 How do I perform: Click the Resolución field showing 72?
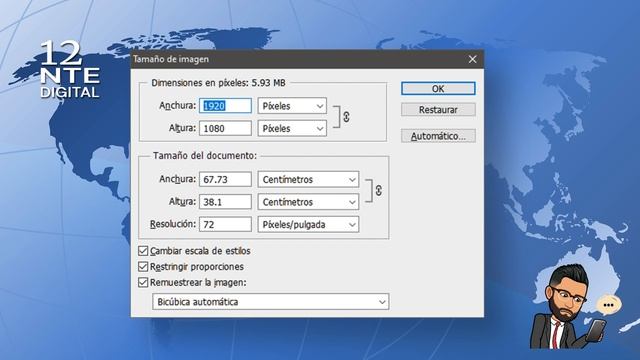click(x=225, y=224)
